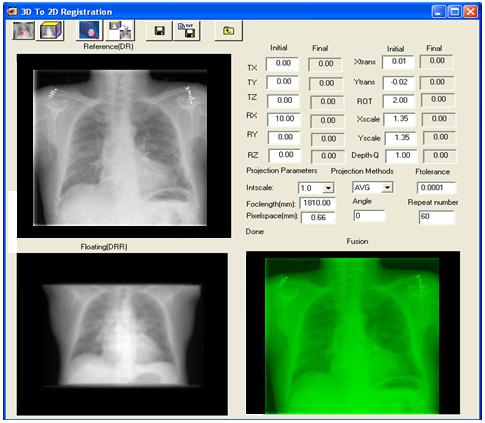Click the Angle input field
485x423 pixels.
369,216
